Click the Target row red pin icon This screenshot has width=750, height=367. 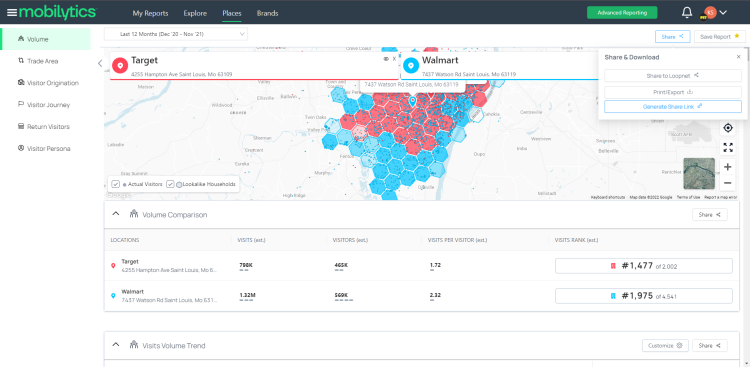[x=113, y=266]
